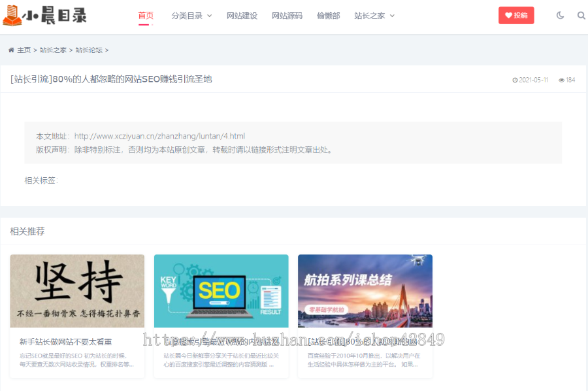Click the article URL xcziyuan.cn/zhanzhang/luntan/4.html
Screen dimensions: 588x391
[x=159, y=136]
